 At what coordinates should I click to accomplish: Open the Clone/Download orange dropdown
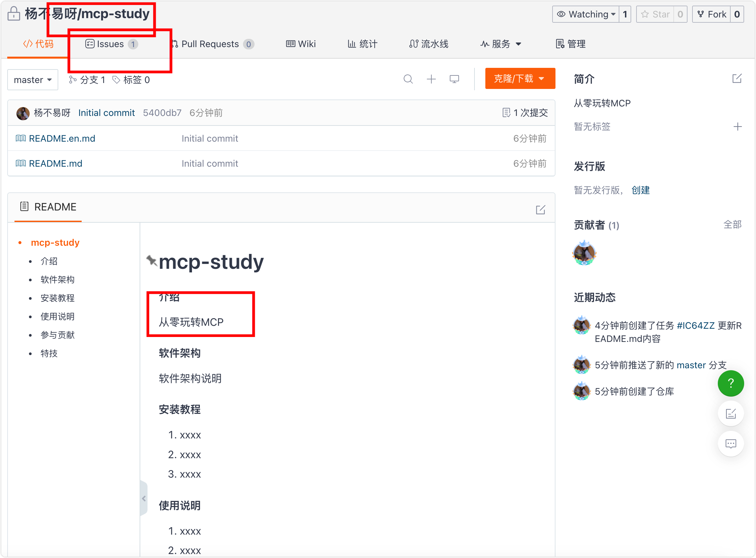[x=520, y=79]
